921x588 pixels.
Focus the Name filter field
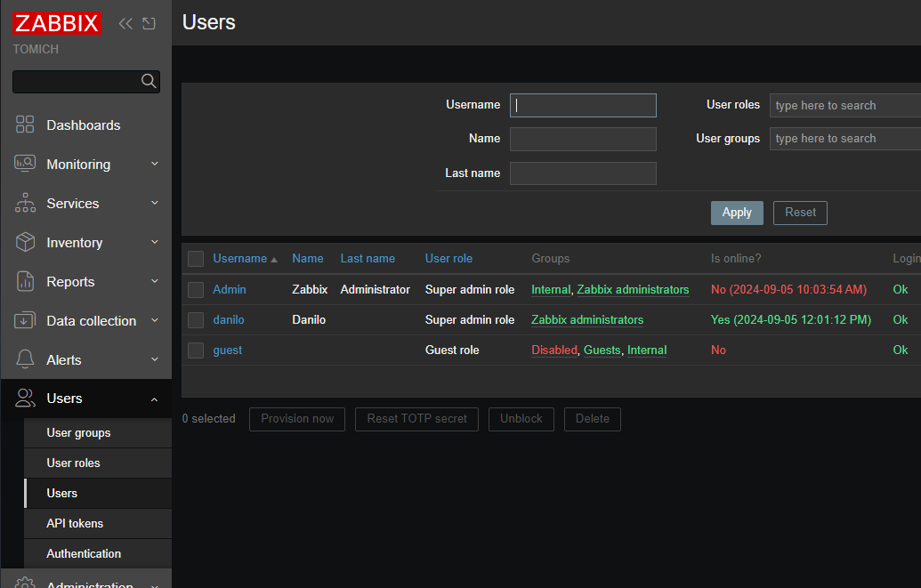583,140
